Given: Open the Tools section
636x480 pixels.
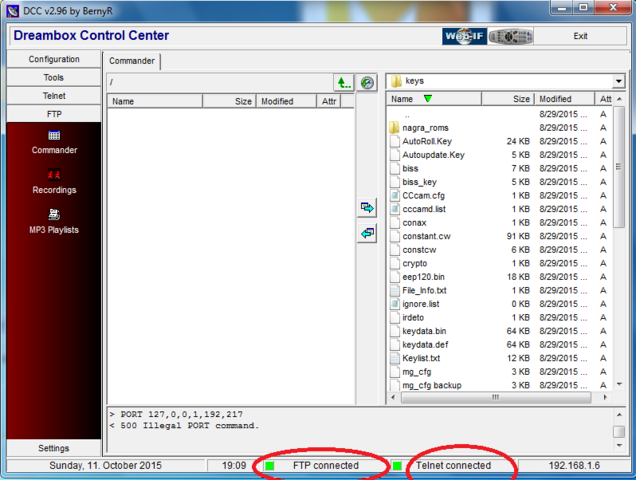Looking at the screenshot, I should coord(54,77).
